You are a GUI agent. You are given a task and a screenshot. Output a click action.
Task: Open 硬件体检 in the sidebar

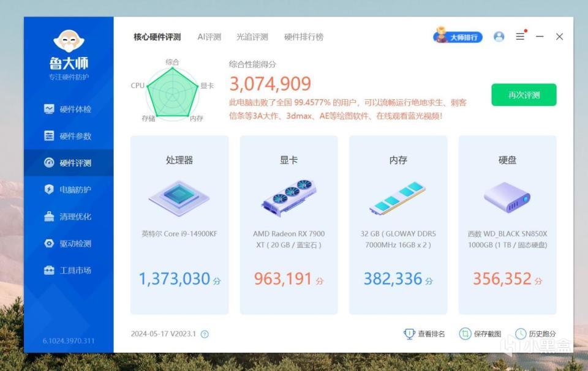coord(69,109)
